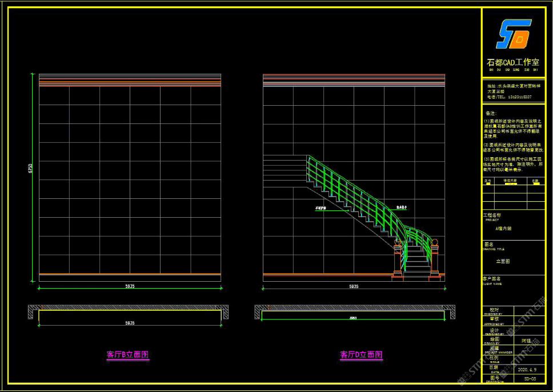The height and width of the screenshot is (392, 553).
Task: Select the 立面图 drawing title text
Action: click(503, 261)
